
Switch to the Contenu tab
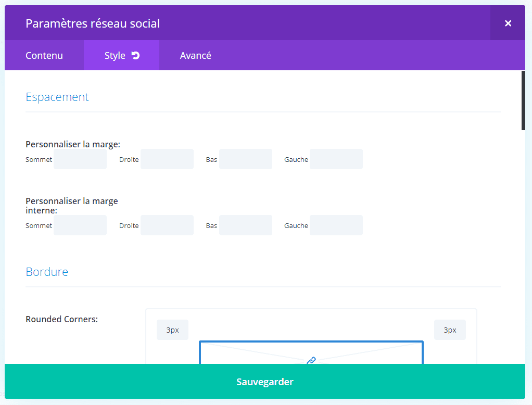(x=44, y=55)
